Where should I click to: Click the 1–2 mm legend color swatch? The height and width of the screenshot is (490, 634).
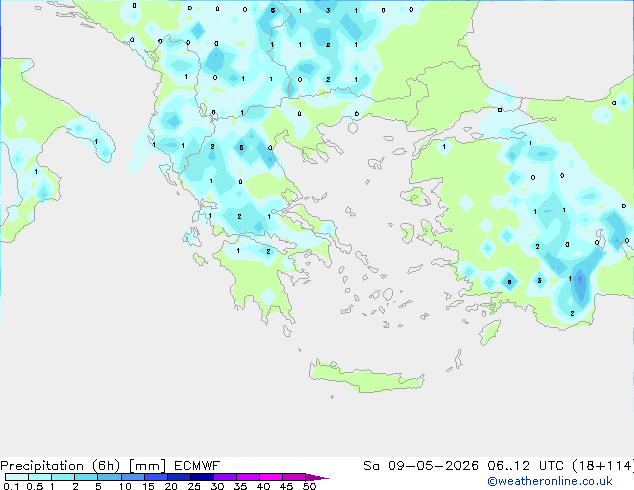point(63,477)
